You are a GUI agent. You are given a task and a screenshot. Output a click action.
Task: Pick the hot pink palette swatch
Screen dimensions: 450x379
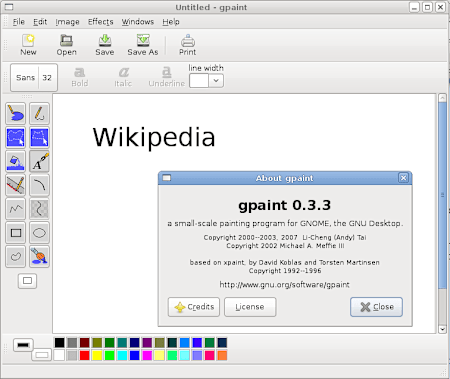pyautogui.click(x=210, y=355)
